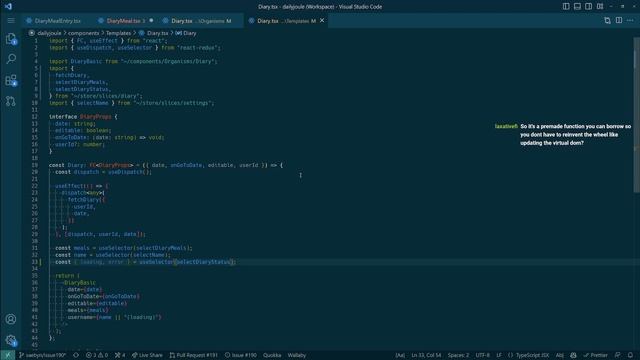Open the Extensions view in activity bar
The image size is (640, 360).
pos(11,80)
